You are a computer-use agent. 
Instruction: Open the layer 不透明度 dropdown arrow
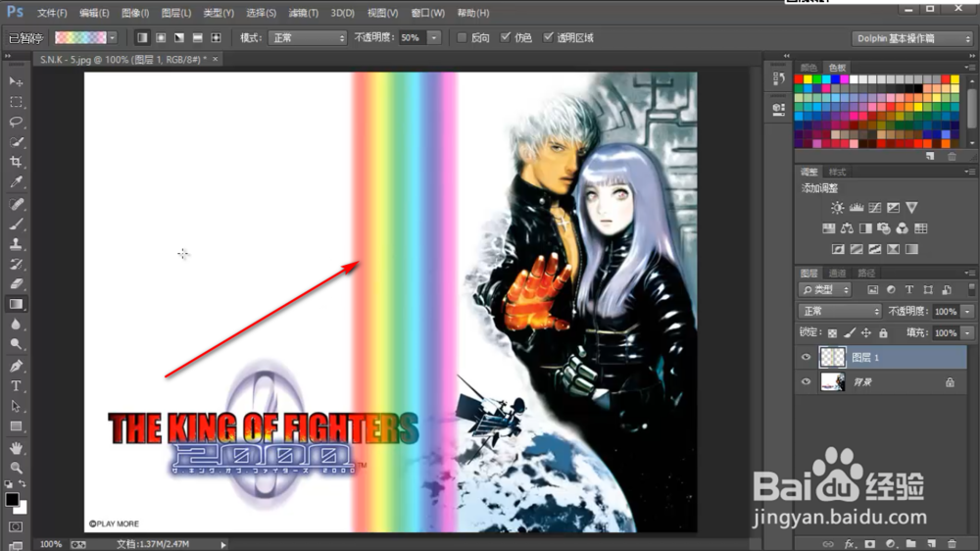[x=967, y=311]
